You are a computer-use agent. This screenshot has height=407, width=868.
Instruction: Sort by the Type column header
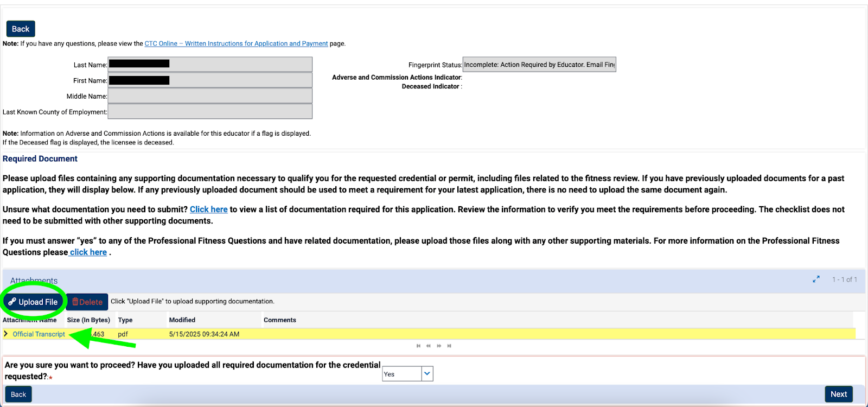tap(125, 320)
